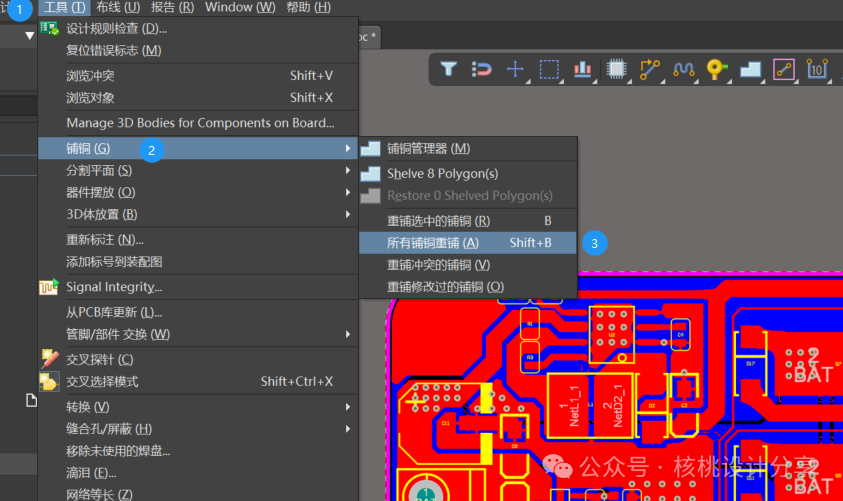Select the dashed rectangle selection tool
Image resolution: width=843 pixels, height=501 pixels.
point(549,69)
